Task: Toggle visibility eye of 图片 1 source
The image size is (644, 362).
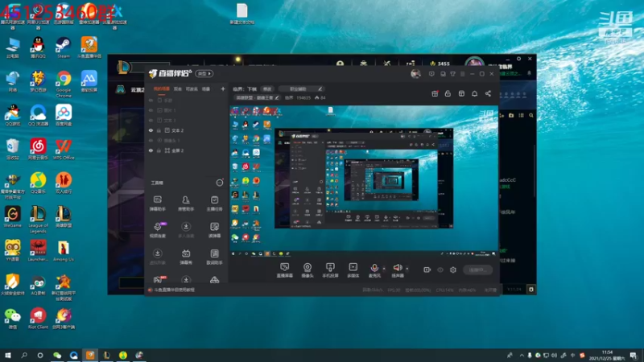Action: tap(151, 110)
